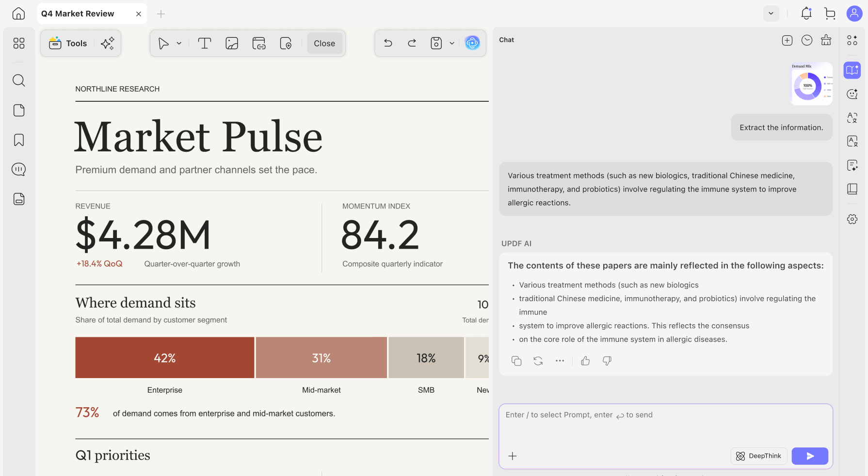Image resolution: width=868 pixels, height=476 pixels.
Task: Open the Tools menu
Action: pyautogui.click(x=68, y=43)
